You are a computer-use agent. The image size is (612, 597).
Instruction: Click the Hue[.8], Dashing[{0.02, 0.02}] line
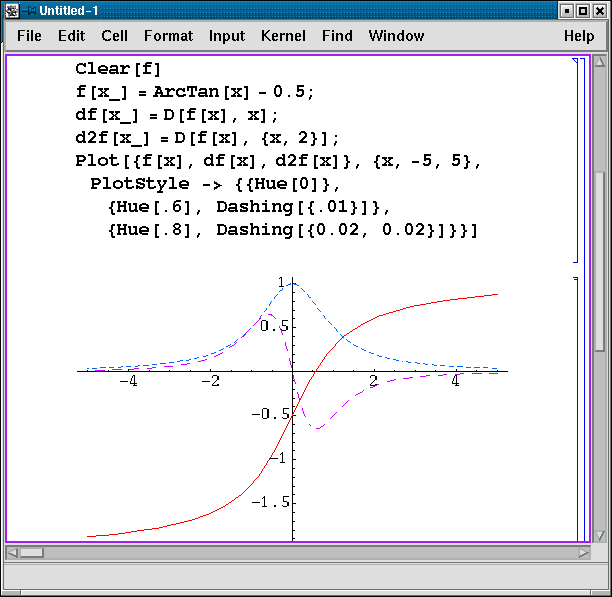click(x=292, y=230)
